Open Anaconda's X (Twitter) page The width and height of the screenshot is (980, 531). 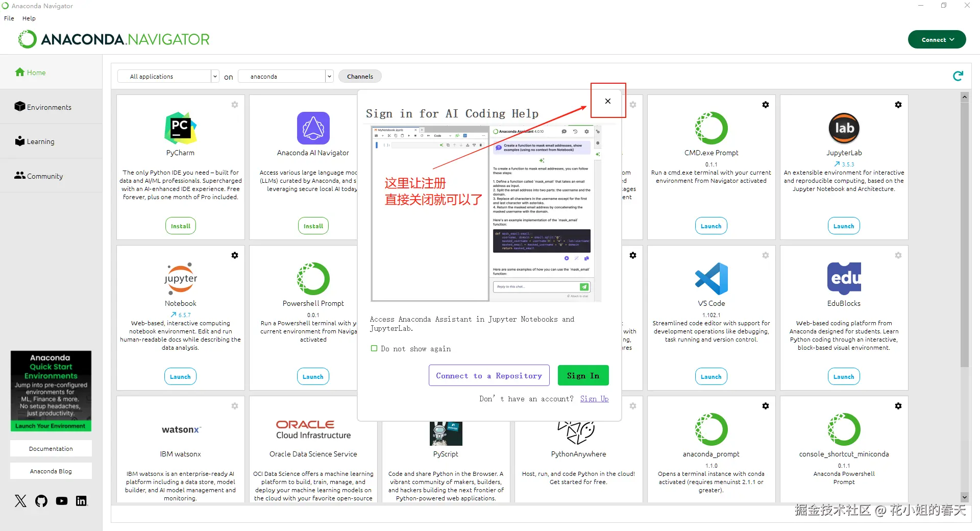(x=20, y=501)
